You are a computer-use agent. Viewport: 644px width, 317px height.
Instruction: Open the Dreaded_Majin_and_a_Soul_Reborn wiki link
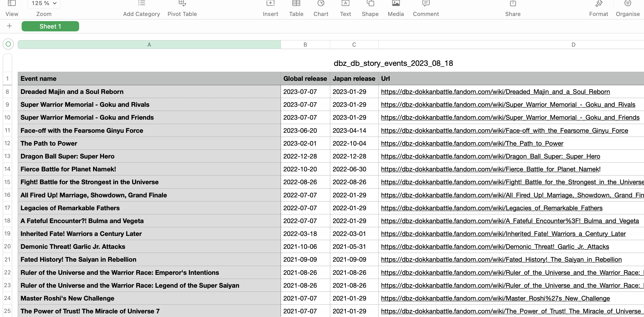click(495, 92)
